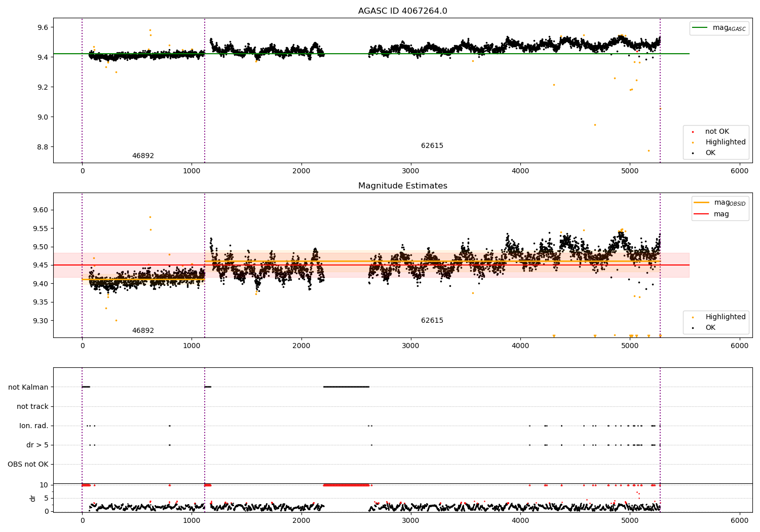
Task: Click the '9.30' y-tick on Magnitude Estimates plot
Action: click(x=41, y=321)
